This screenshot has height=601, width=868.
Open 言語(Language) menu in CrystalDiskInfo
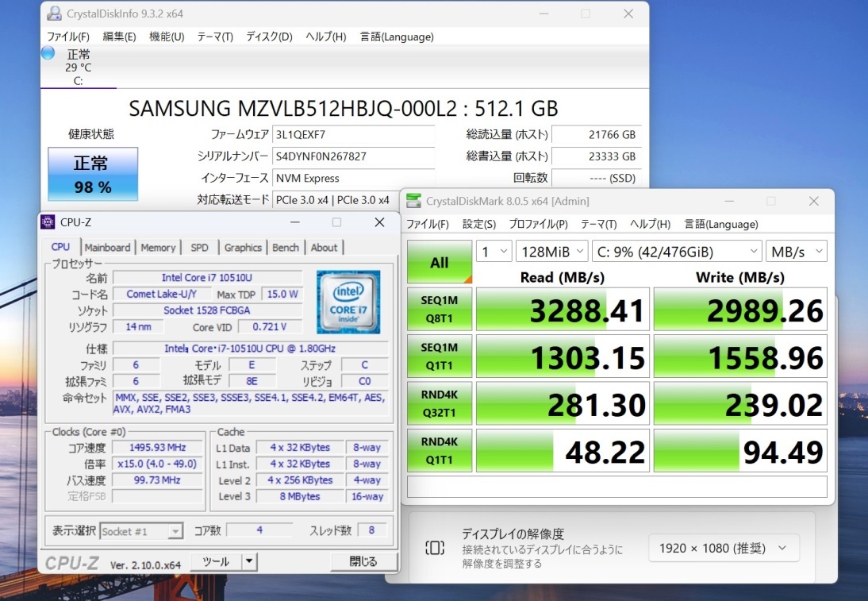pos(397,37)
